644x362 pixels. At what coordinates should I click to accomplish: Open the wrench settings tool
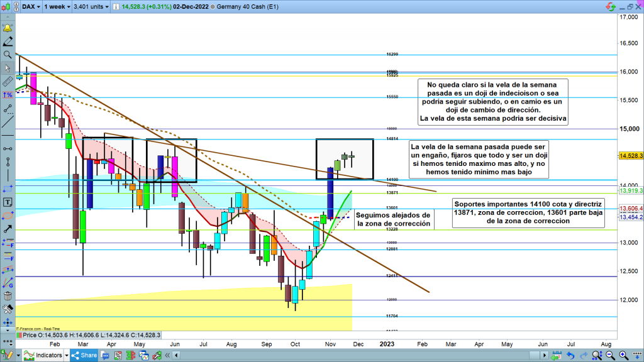[x=8, y=309]
